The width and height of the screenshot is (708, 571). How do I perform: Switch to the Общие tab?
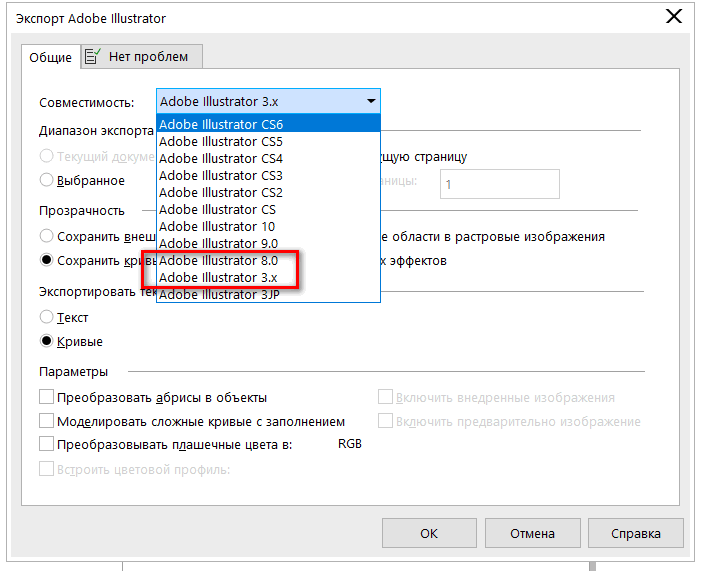point(50,57)
